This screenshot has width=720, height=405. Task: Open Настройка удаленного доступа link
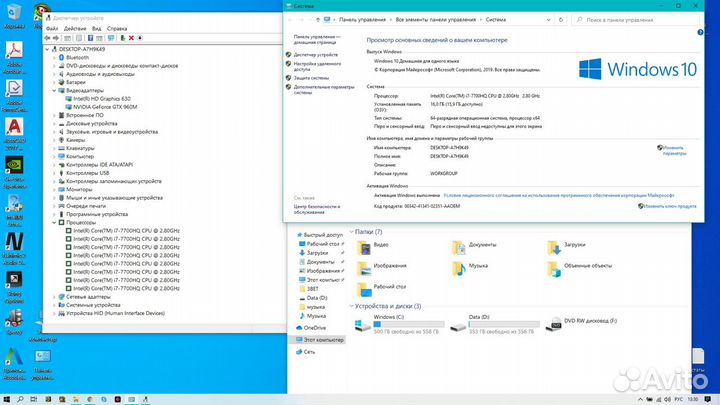point(317,67)
